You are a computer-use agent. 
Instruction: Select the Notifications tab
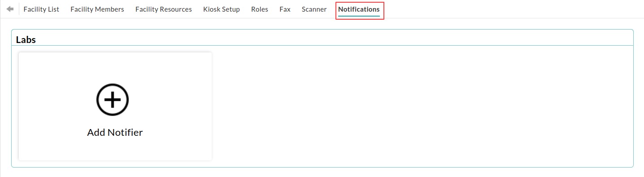[x=359, y=9]
